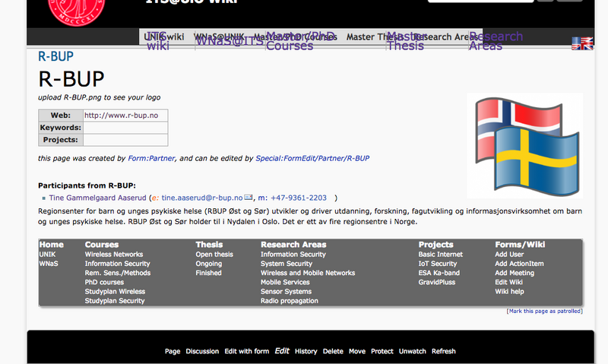Click the Research Areas footer heading

click(x=293, y=245)
